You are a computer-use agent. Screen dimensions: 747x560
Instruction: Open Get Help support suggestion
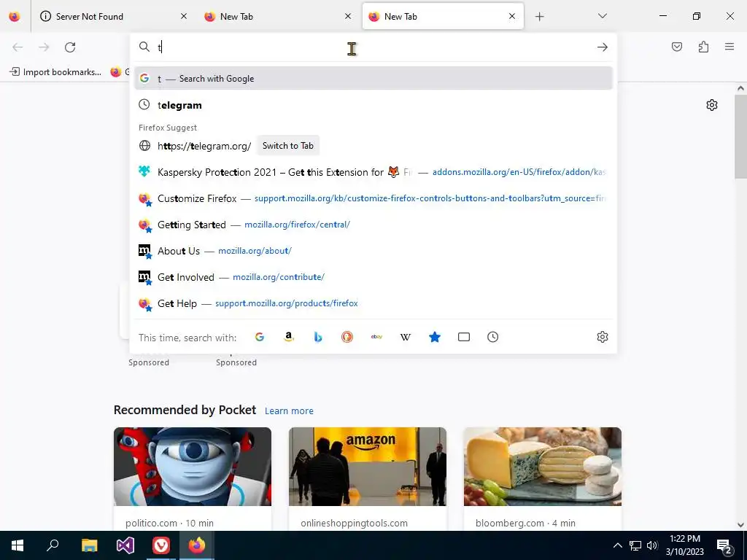coord(373,303)
